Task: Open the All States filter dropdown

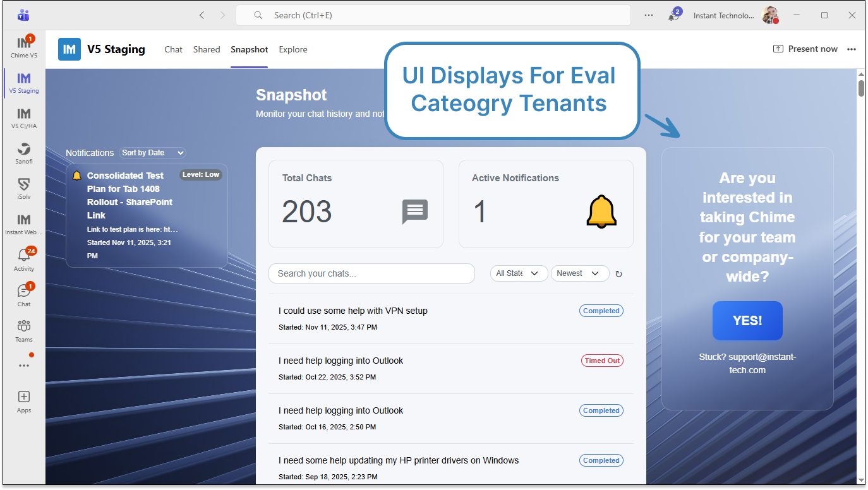Action: click(517, 273)
